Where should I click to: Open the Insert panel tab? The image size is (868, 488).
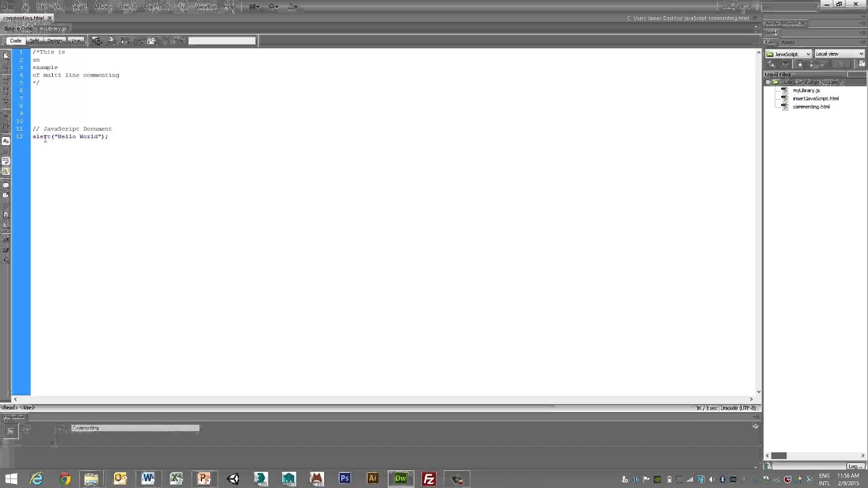(x=772, y=33)
